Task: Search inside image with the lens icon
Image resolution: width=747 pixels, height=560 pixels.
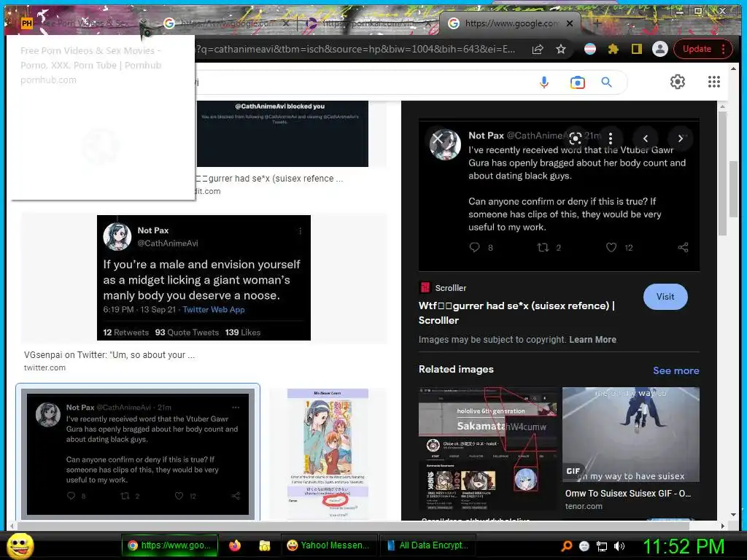Action: click(575, 139)
